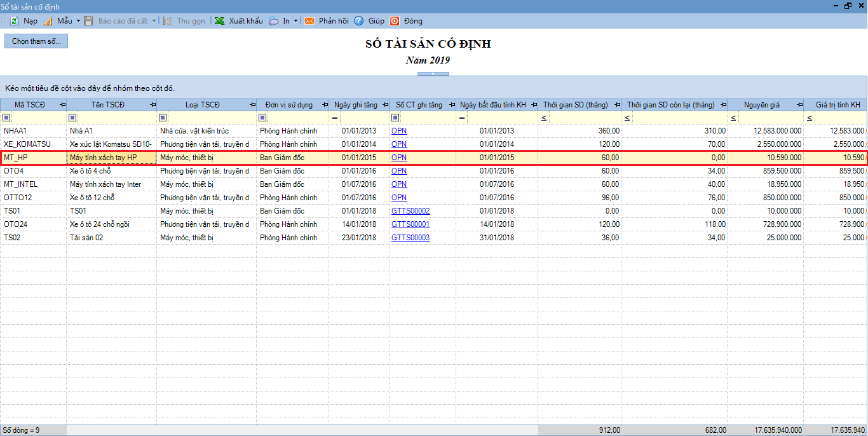868x436 pixels.
Task: Send feedback via Phản hồi
Action: click(327, 21)
